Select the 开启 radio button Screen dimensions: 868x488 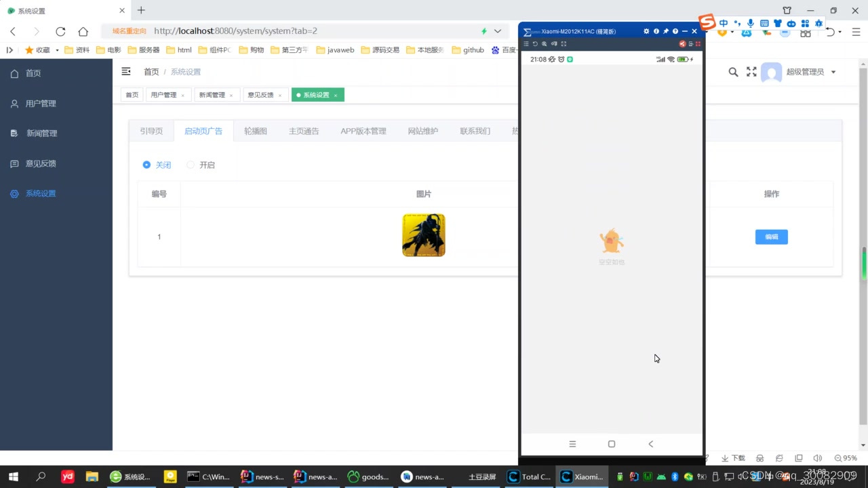click(191, 165)
